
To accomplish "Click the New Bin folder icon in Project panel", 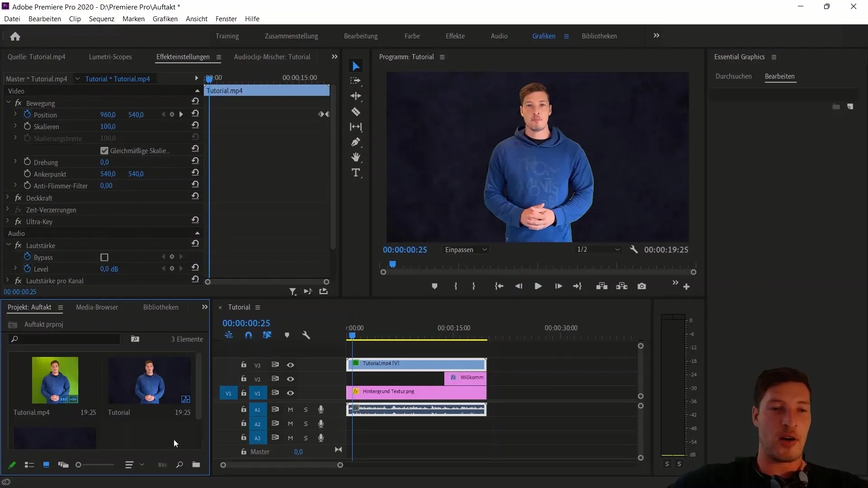I will [x=196, y=465].
